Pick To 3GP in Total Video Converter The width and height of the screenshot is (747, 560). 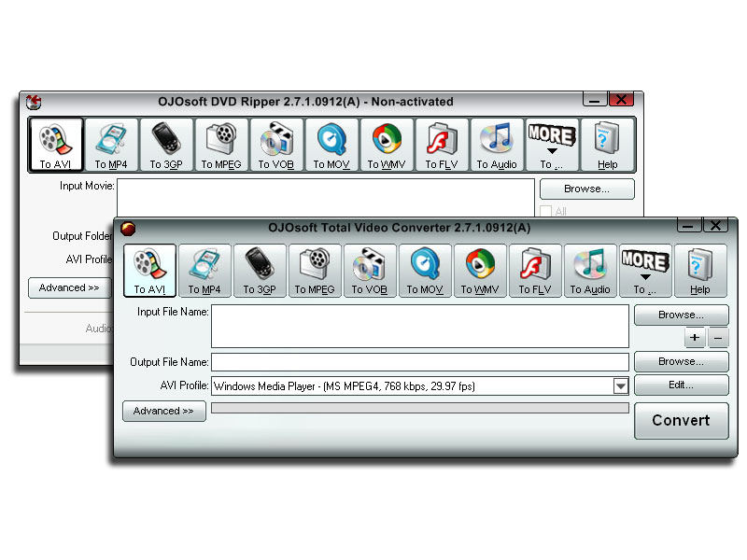tap(260, 271)
